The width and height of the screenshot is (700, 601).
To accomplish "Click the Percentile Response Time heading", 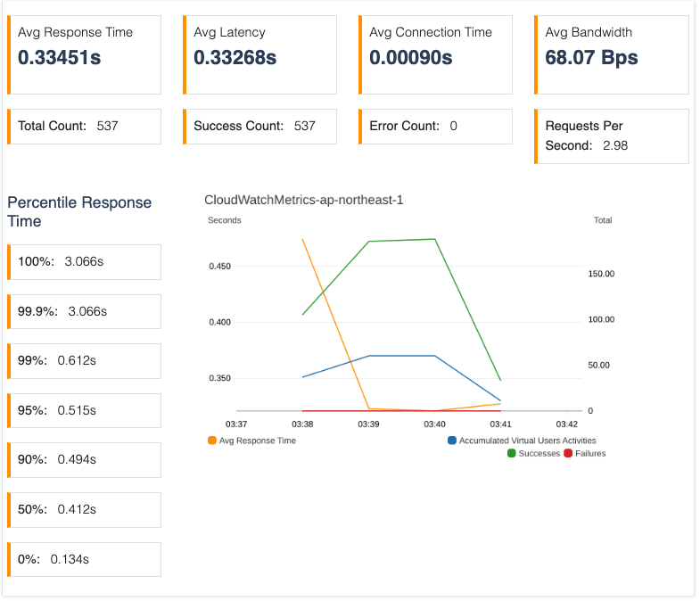I will [x=79, y=211].
